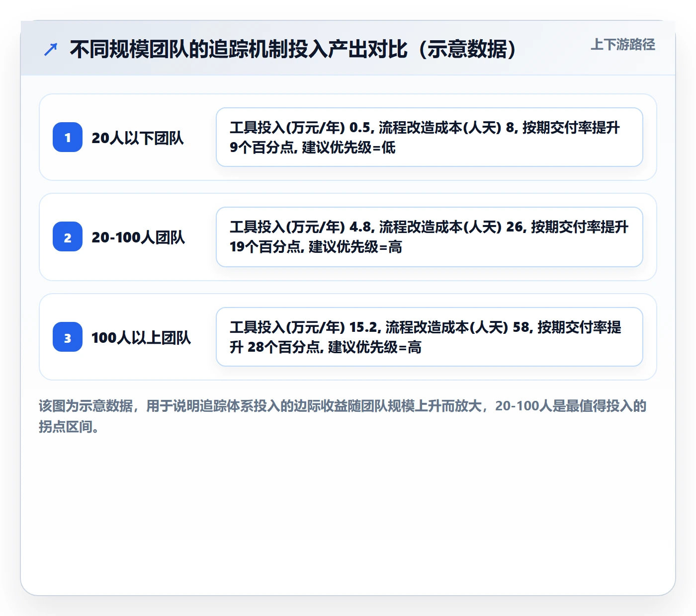Open the 上下游路径 link in header

[623, 45]
